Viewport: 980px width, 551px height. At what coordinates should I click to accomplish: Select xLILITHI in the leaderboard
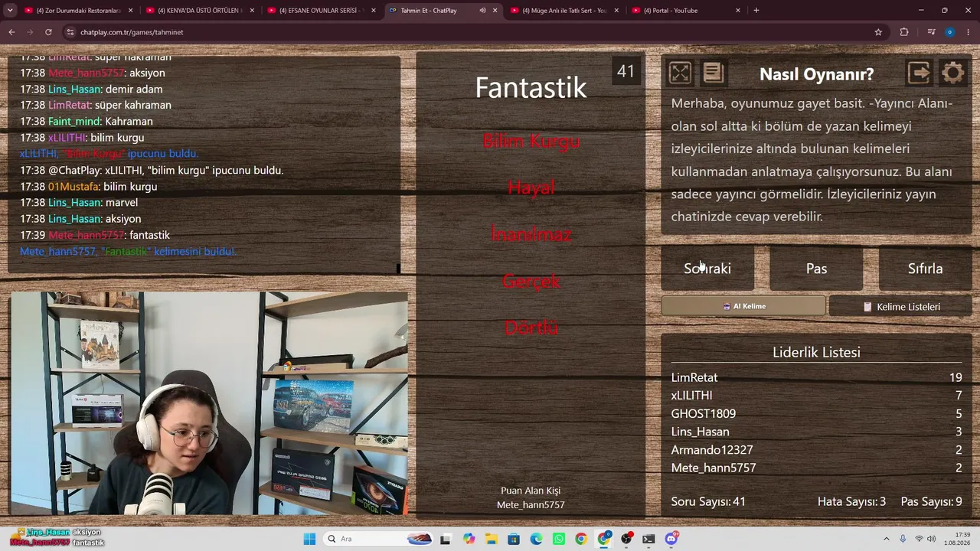pos(691,395)
